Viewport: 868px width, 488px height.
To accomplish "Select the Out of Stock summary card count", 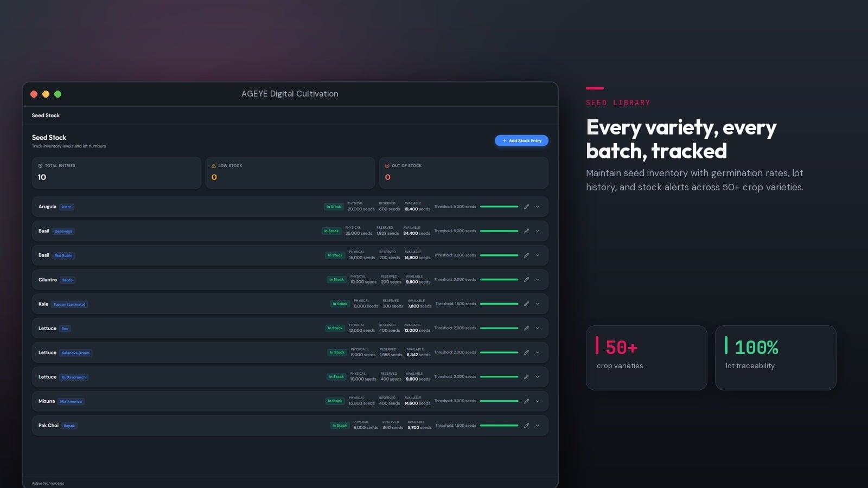I will coord(388,177).
